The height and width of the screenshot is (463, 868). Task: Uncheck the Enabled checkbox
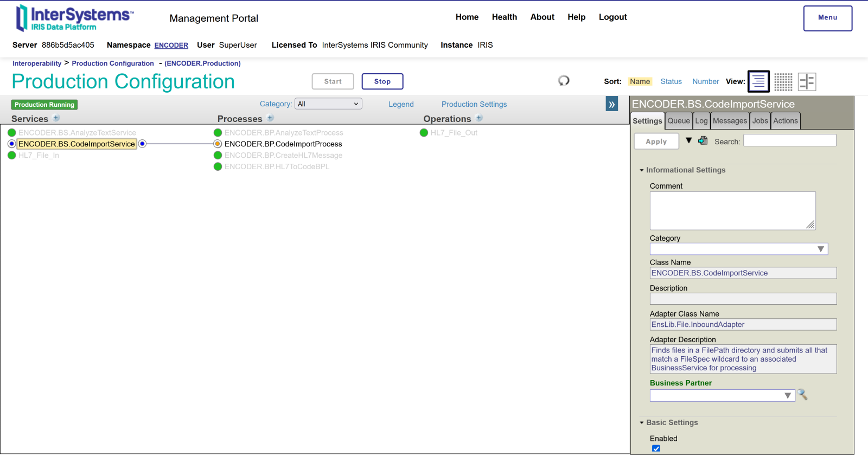click(x=656, y=448)
